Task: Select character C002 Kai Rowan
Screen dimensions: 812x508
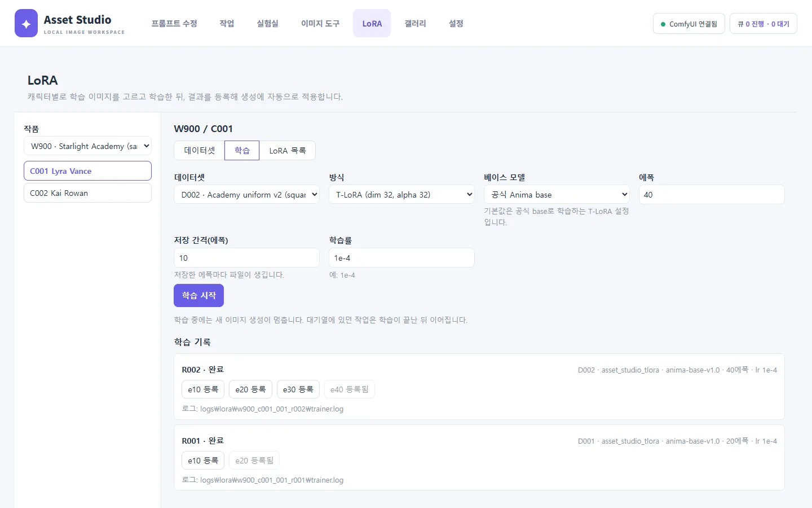Action: coord(87,193)
